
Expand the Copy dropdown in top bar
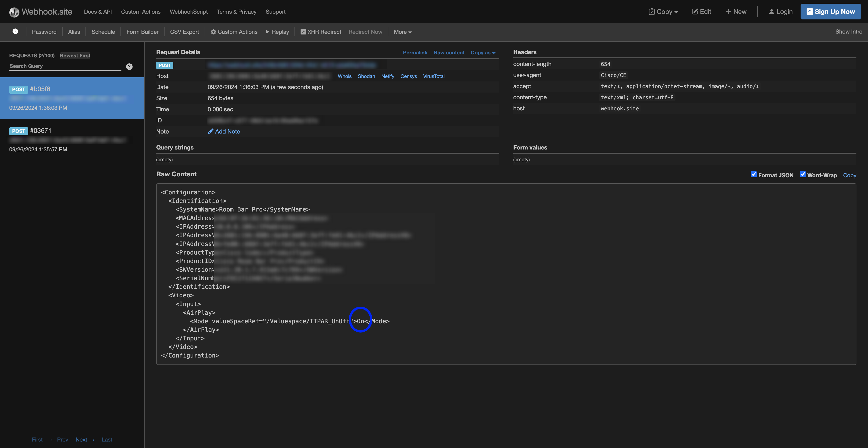pyautogui.click(x=663, y=12)
